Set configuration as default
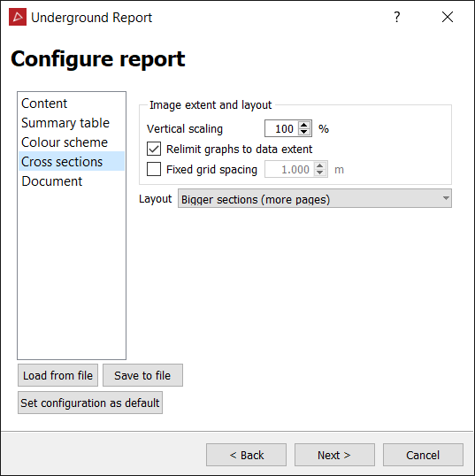The image size is (475, 476). 90,403
